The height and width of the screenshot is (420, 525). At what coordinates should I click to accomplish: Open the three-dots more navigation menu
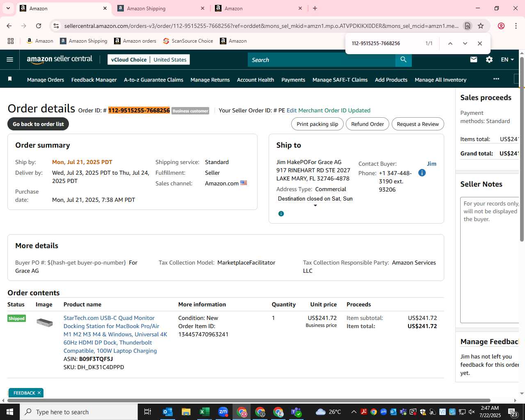(x=496, y=79)
